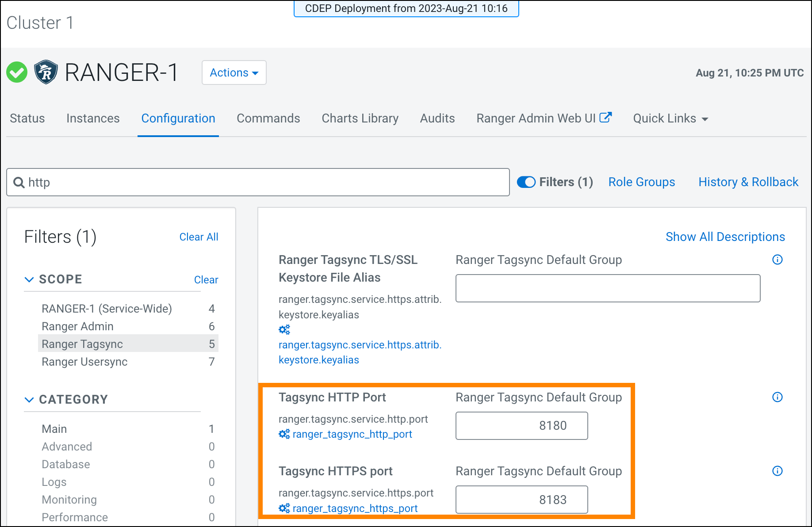The image size is (812, 527).
Task: Click the gear icon beside ranger_tagsync_http_port
Action: pyautogui.click(x=284, y=434)
